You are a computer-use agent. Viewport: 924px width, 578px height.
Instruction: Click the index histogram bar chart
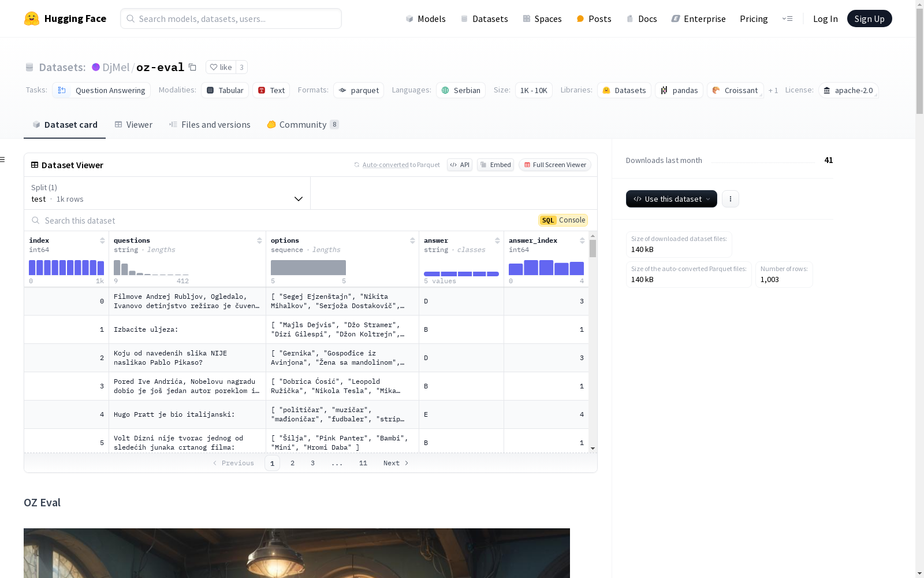click(x=66, y=268)
